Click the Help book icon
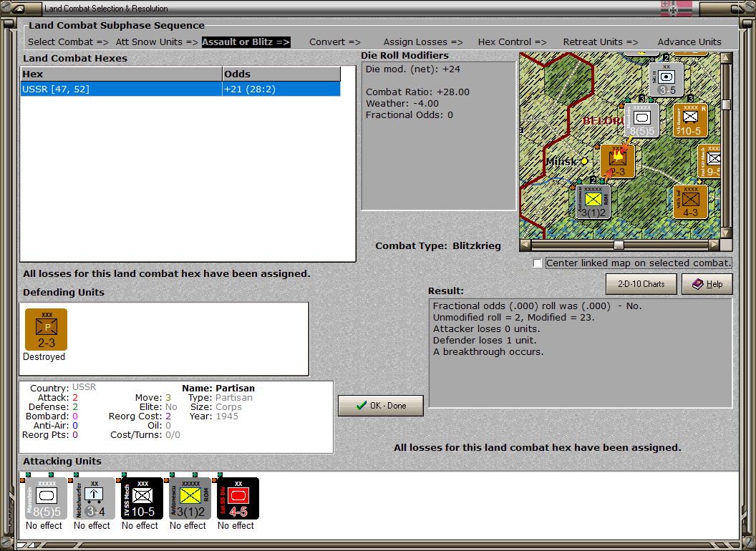Screen dimensions: 756x551 pyautogui.click(x=697, y=284)
